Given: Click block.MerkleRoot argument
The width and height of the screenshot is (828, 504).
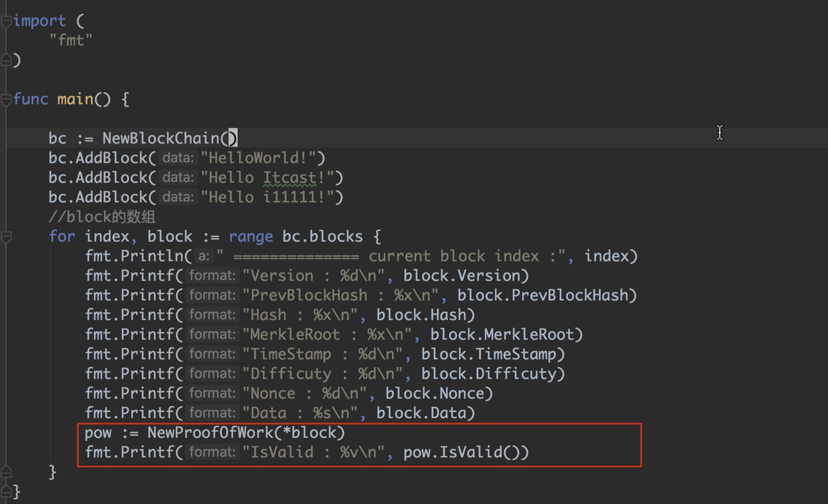Looking at the screenshot, I should coord(502,334).
